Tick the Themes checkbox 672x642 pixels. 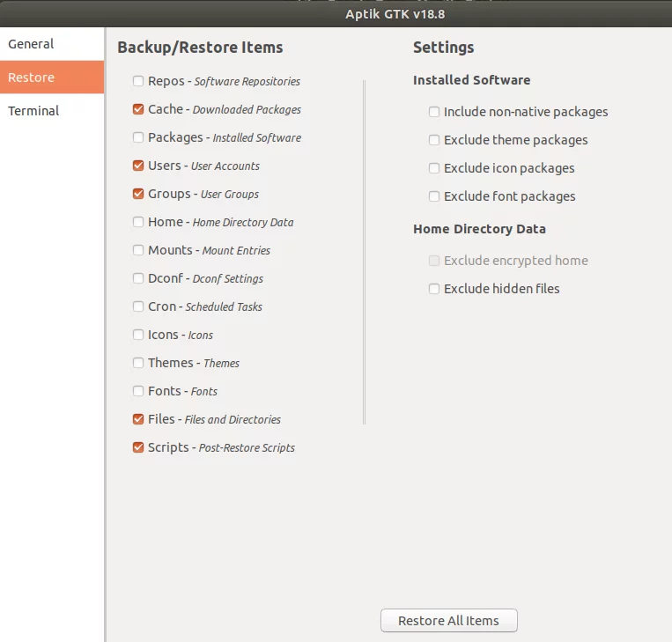coord(138,363)
